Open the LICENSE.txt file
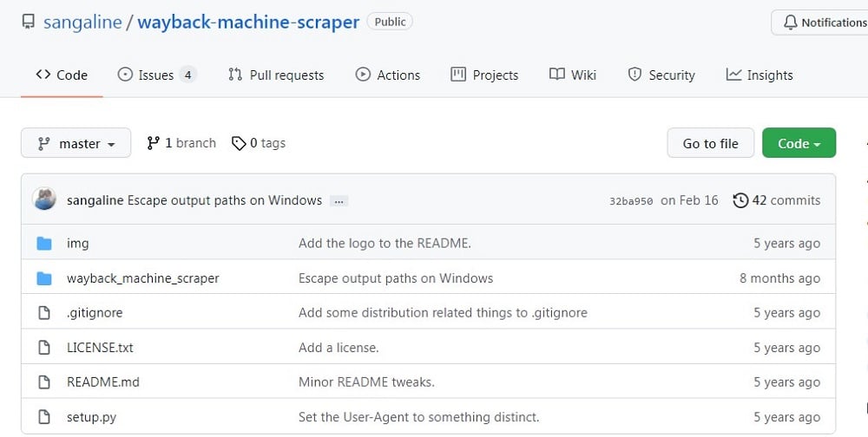This screenshot has width=868, height=437. click(100, 348)
